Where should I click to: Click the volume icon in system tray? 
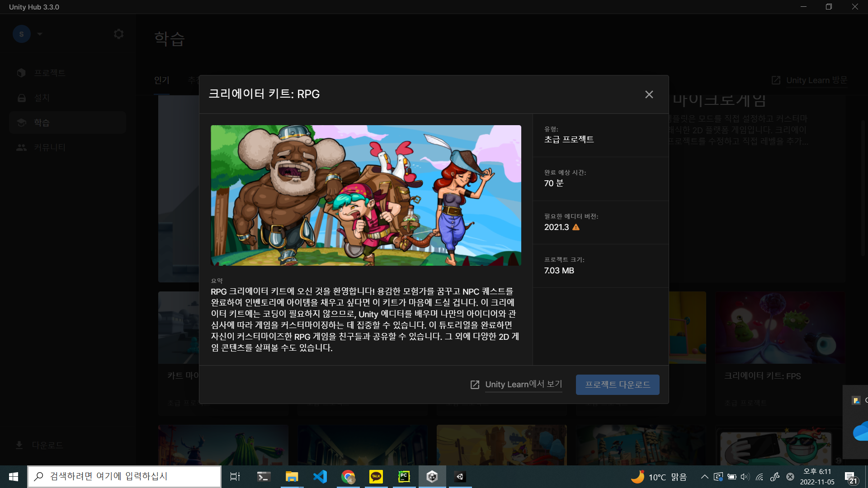tap(745, 477)
